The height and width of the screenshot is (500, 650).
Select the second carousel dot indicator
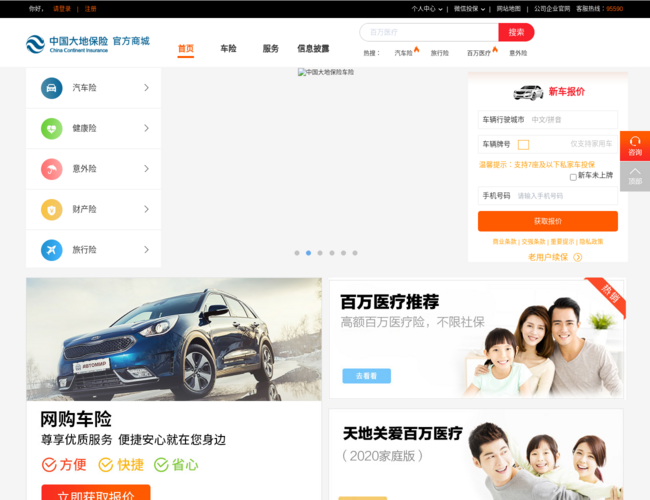tap(308, 253)
